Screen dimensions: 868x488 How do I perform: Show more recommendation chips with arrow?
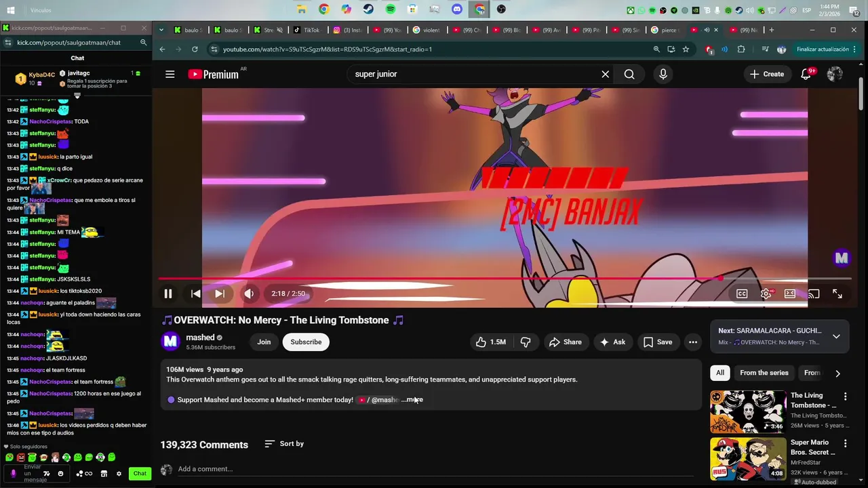[x=837, y=373]
